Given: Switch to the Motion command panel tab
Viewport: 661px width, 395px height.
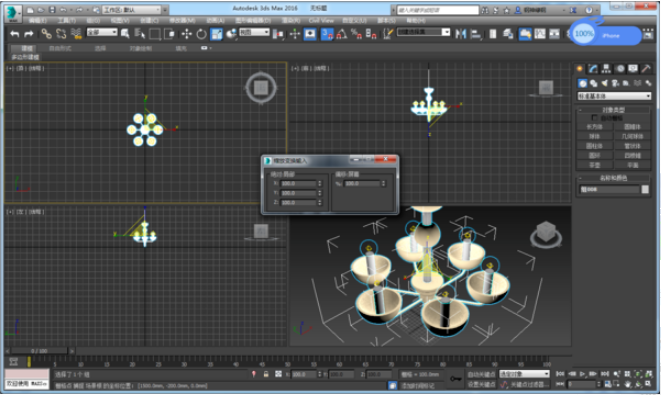Looking at the screenshot, I should (x=620, y=69).
